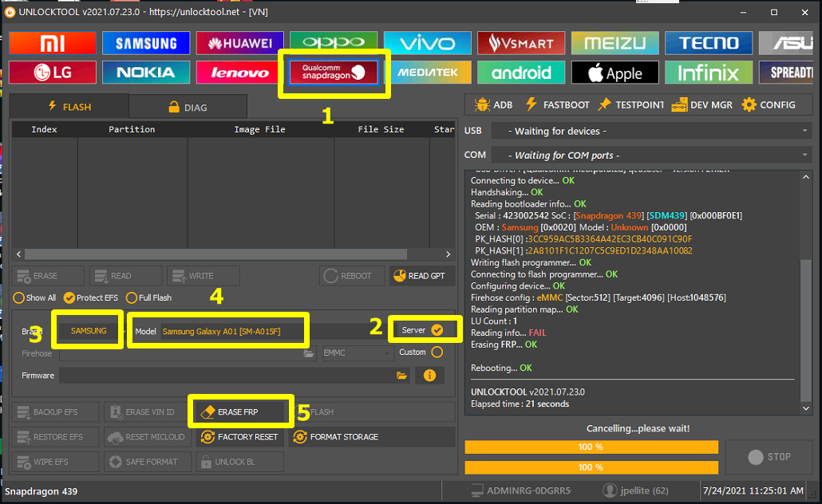Viewport: 822px width, 504px height.
Task: Click the RESET MICLOUD button
Action: pos(148,437)
